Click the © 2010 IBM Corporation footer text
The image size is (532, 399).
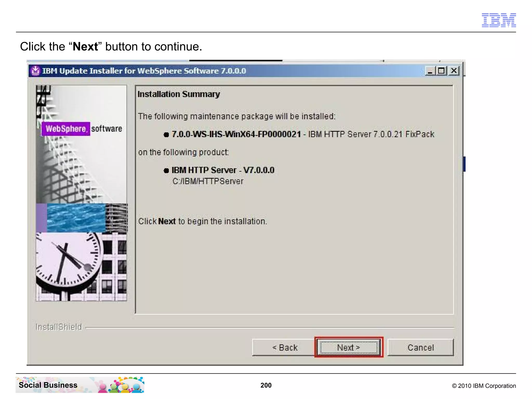484,386
